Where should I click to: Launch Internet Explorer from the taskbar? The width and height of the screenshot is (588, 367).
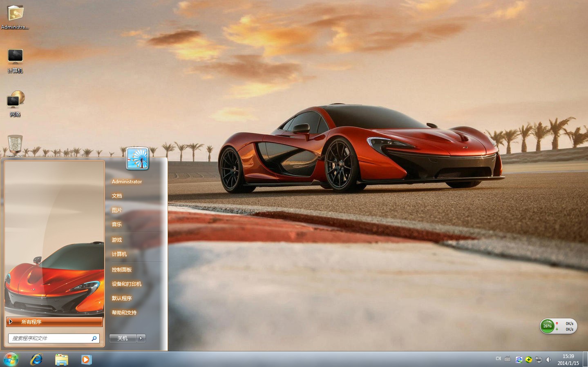(x=36, y=360)
